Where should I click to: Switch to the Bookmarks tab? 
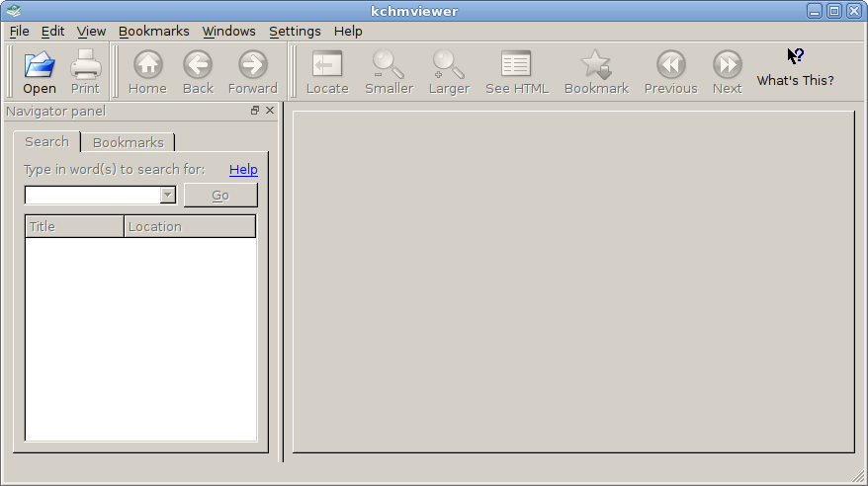tap(129, 142)
